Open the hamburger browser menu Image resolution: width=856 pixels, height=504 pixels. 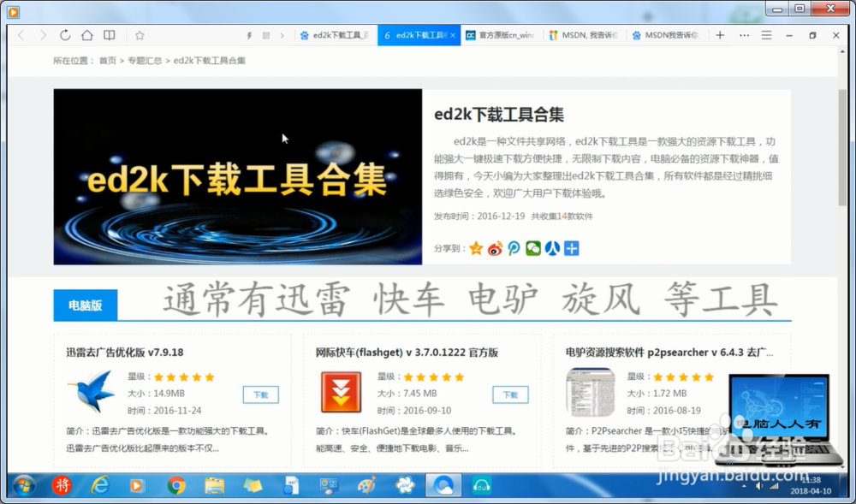pyautogui.click(x=766, y=35)
